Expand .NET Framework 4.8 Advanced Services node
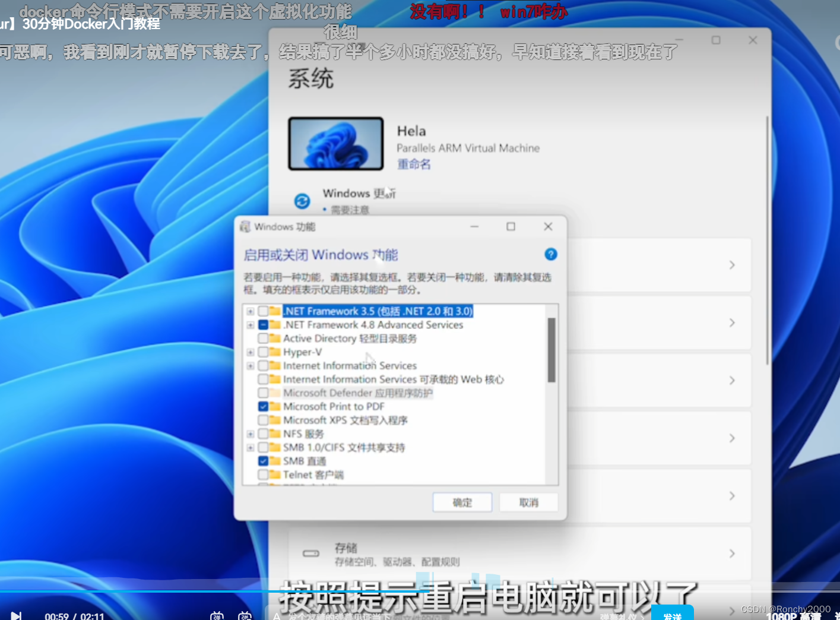Viewport: 840px width, 620px height. click(x=251, y=325)
